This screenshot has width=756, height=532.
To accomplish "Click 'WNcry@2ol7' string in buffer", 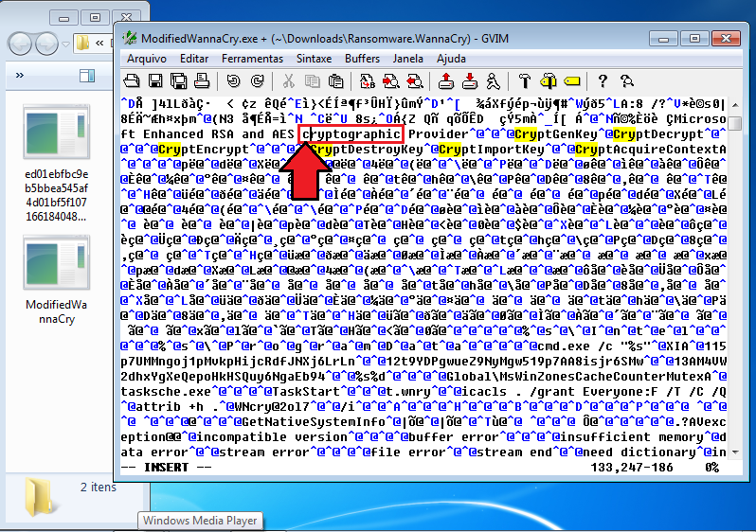I will pyautogui.click(x=272, y=407).
